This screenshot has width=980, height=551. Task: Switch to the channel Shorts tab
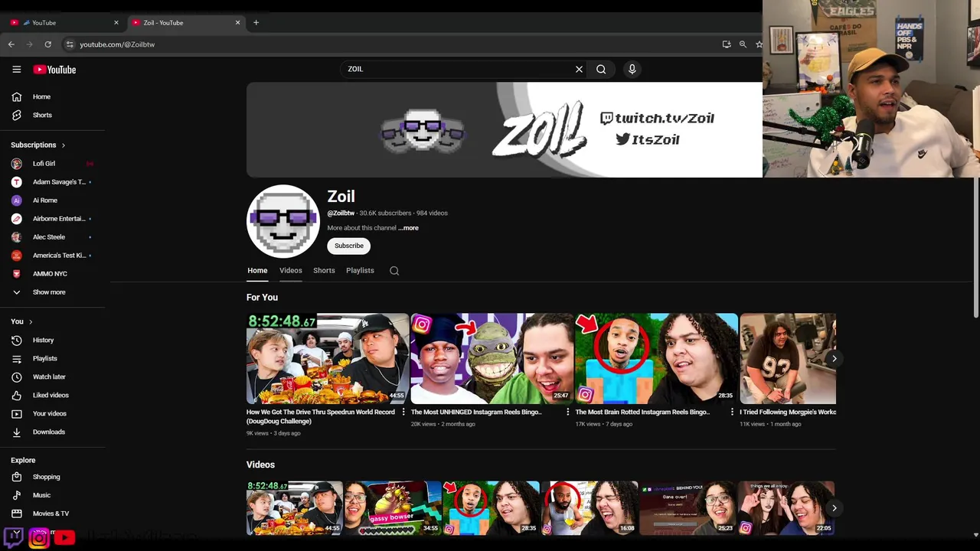tap(324, 270)
